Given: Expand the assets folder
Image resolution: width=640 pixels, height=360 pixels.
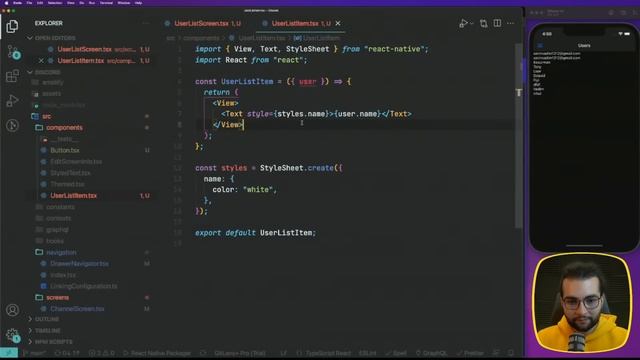Looking at the screenshot, I should [x=51, y=94].
